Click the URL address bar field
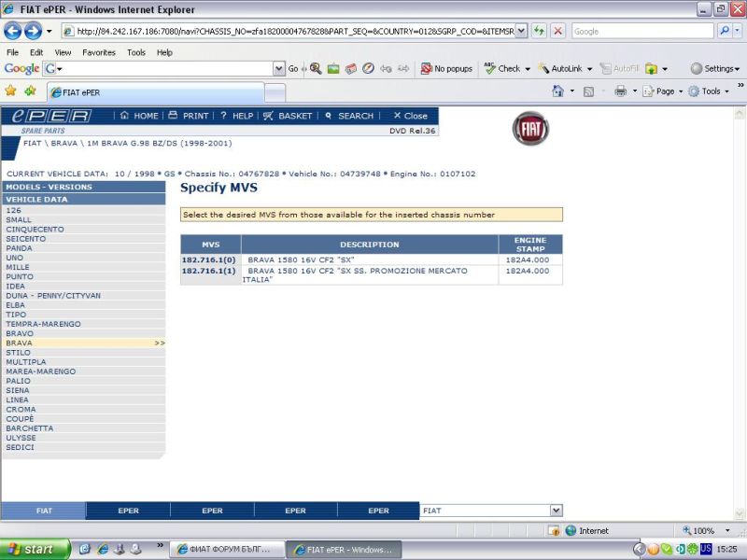Viewport: 747px width, 560px height. pos(289,31)
